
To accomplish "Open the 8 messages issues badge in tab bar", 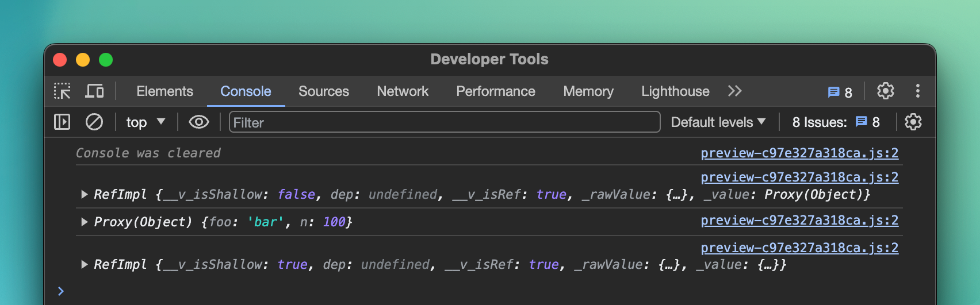I will (x=840, y=92).
